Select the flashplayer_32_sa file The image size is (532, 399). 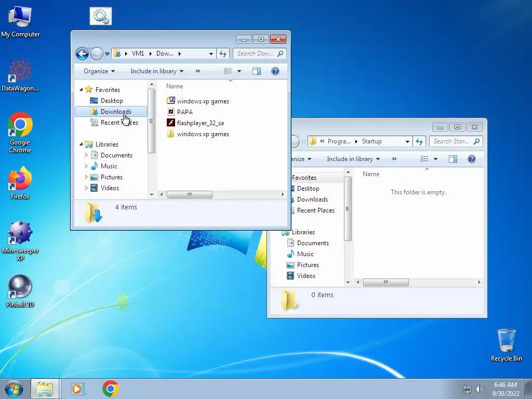(x=195, y=123)
